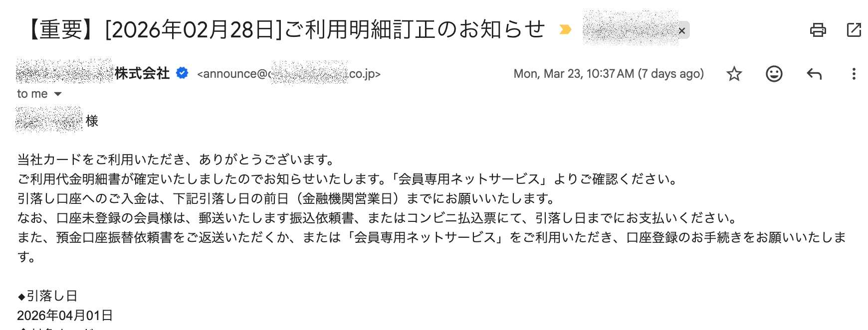Click the print all icon
This screenshot has width=868, height=330.
pyautogui.click(x=818, y=30)
